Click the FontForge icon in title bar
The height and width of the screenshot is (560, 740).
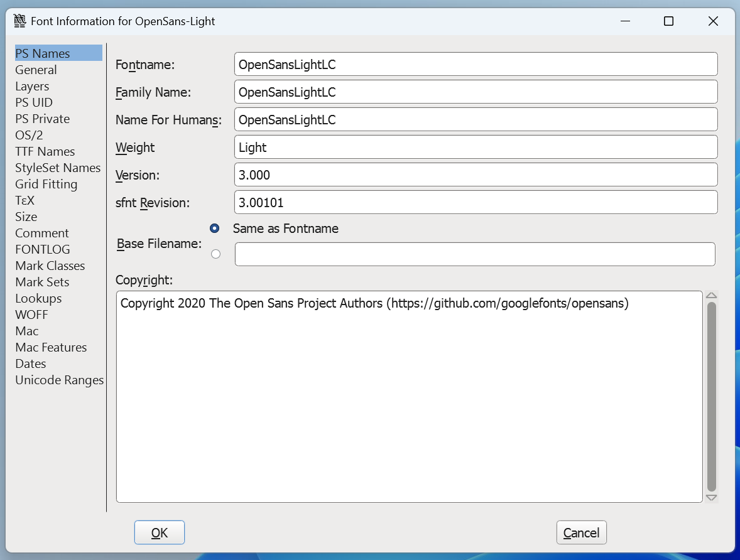19,21
